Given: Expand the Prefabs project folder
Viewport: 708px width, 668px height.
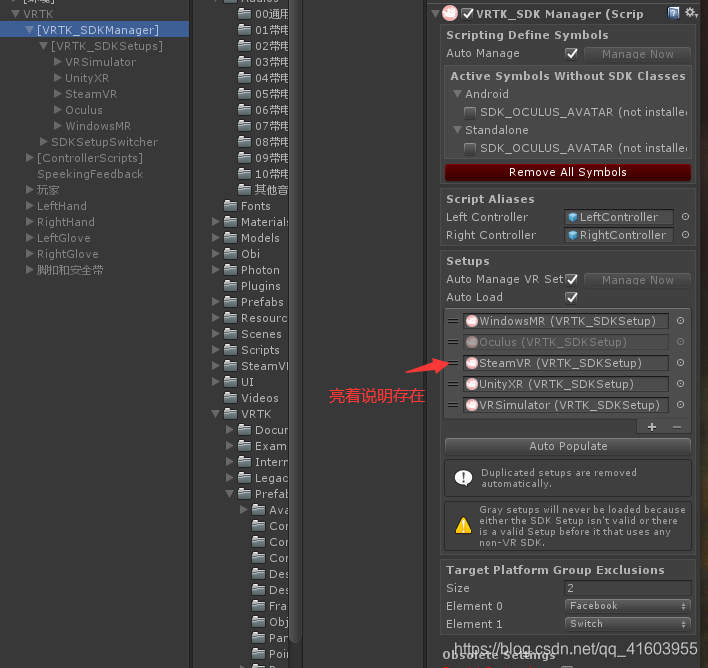Looking at the screenshot, I should coord(216,302).
